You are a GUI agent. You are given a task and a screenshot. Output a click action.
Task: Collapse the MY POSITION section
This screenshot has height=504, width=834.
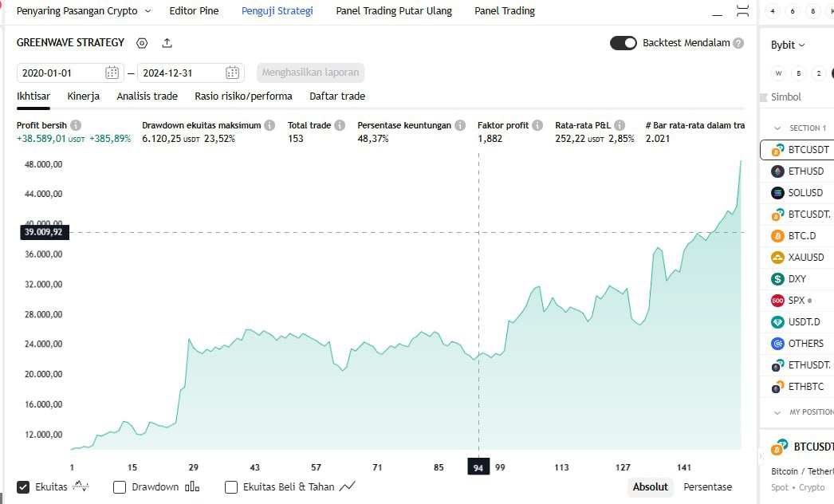pyautogui.click(x=777, y=412)
